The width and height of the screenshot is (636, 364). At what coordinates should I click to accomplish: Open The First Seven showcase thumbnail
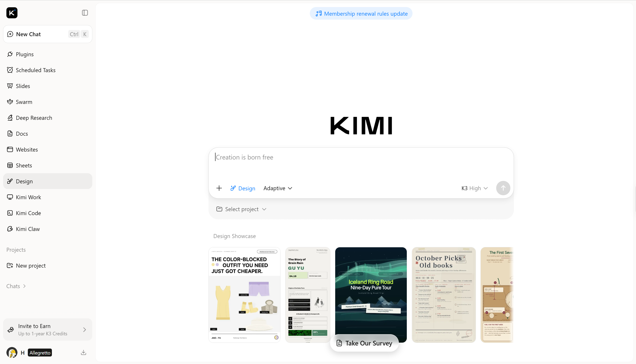point(497,295)
